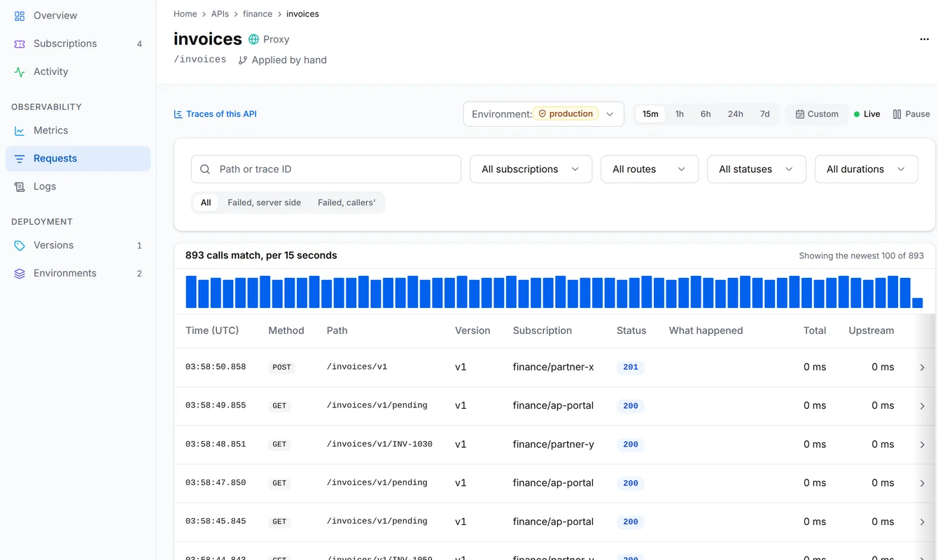The width and height of the screenshot is (938, 560).
Task: Open Versions under Deployment
Action: pyautogui.click(x=78, y=245)
